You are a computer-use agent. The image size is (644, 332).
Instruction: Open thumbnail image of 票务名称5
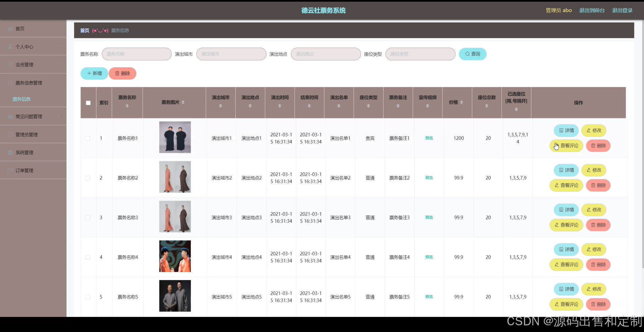coord(175,296)
